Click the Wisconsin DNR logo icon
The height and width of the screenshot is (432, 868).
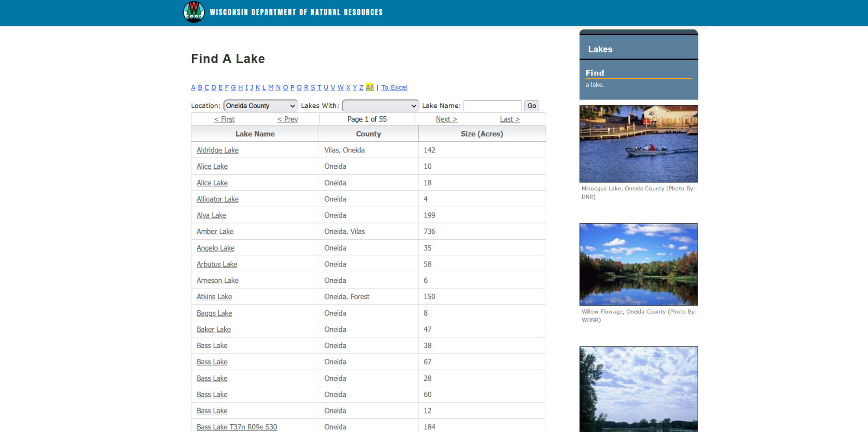pyautogui.click(x=193, y=12)
